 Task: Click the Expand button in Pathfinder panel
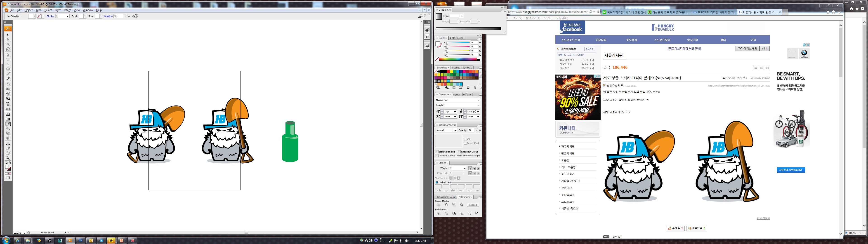tap(473, 205)
